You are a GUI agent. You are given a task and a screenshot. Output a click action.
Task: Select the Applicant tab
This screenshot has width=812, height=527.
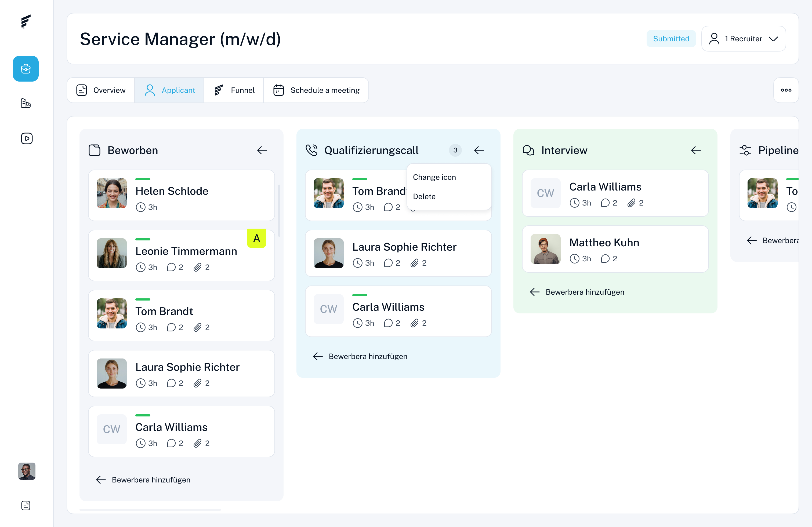coord(169,90)
